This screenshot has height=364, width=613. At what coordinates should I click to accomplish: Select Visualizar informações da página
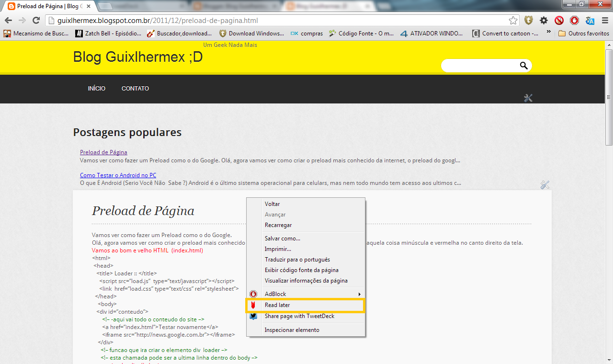coord(306,281)
